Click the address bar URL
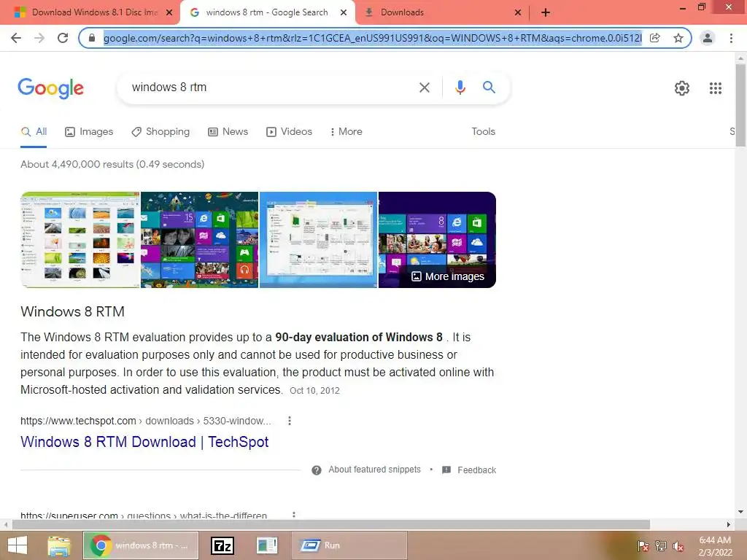The image size is (747, 560). pyautogui.click(x=373, y=38)
